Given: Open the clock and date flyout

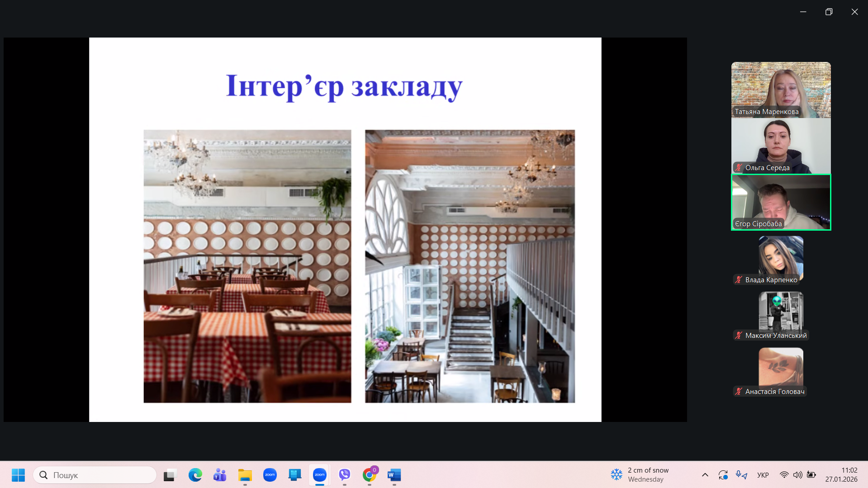Looking at the screenshot, I should coord(841,475).
